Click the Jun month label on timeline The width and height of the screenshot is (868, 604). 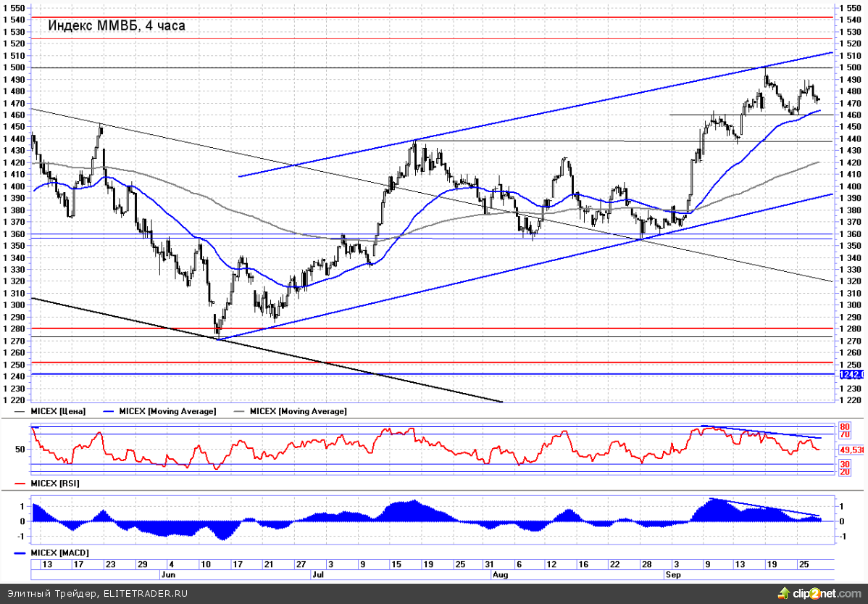click(167, 574)
